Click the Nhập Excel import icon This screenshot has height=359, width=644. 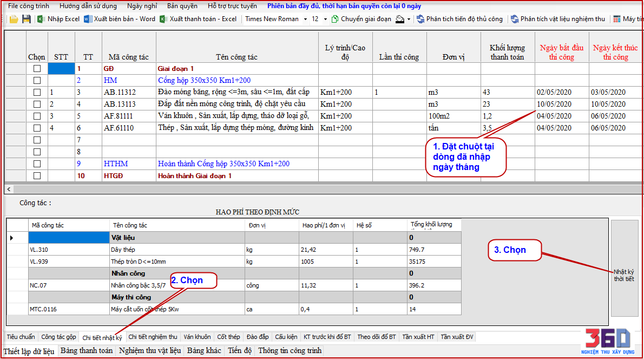click(41, 19)
